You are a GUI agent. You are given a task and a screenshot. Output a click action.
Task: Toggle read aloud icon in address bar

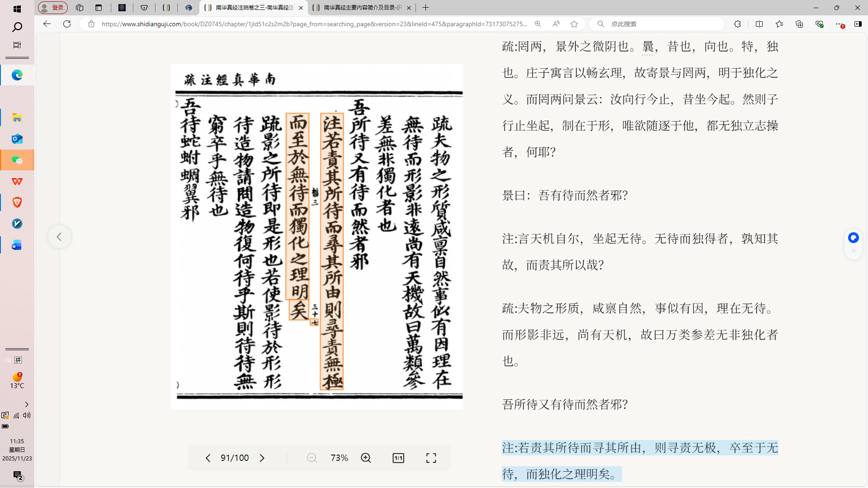[x=556, y=24]
